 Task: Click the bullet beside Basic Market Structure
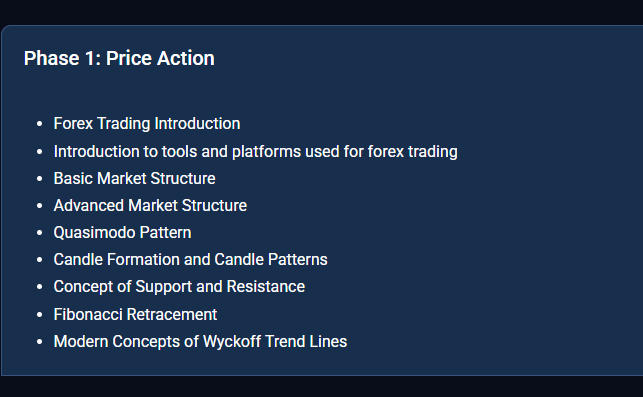coord(39,178)
